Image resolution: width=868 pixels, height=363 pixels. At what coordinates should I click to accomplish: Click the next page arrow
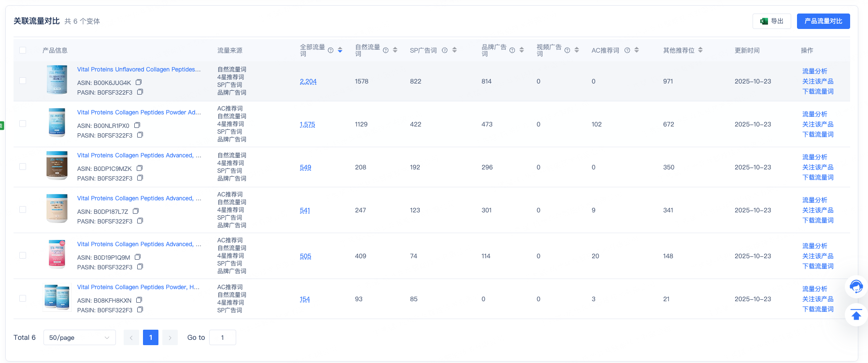click(170, 337)
